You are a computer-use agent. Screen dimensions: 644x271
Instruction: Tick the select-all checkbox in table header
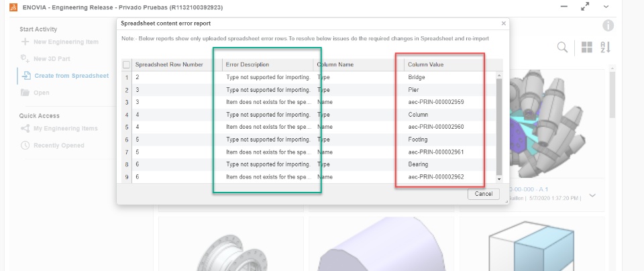pos(126,65)
